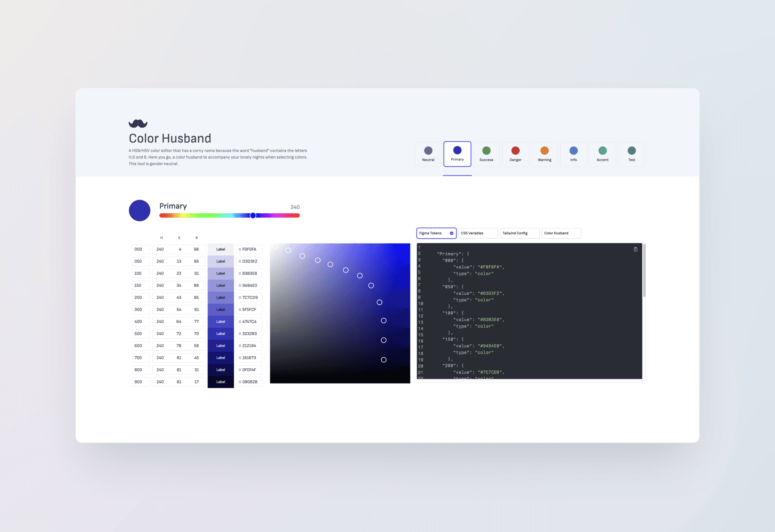Click the B3B3E8 color swatch label
This screenshot has height=532, width=775.
click(221, 273)
